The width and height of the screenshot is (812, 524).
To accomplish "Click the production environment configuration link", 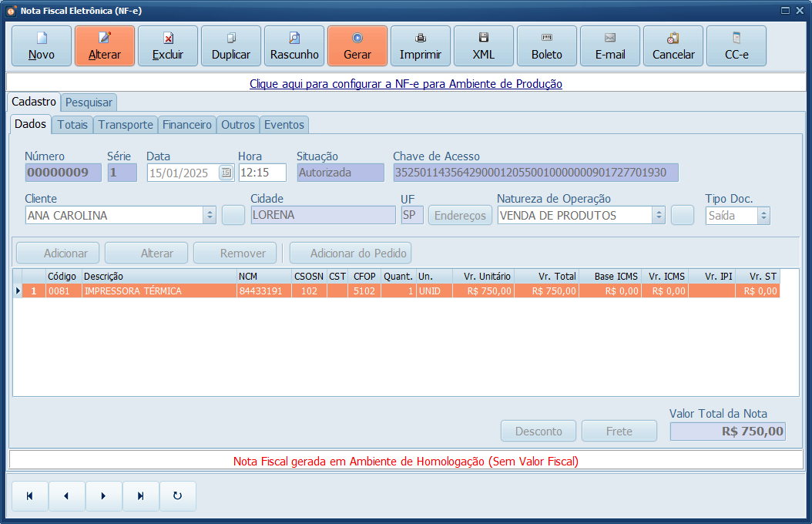I will (x=406, y=83).
